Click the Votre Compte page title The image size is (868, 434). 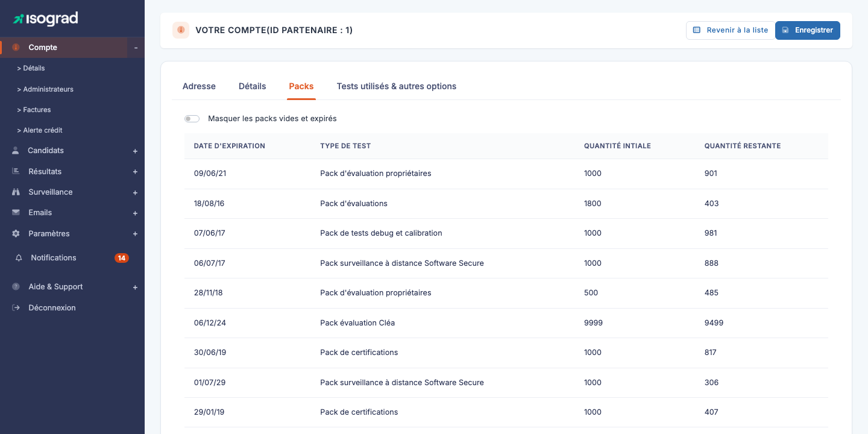[x=274, y=30]
